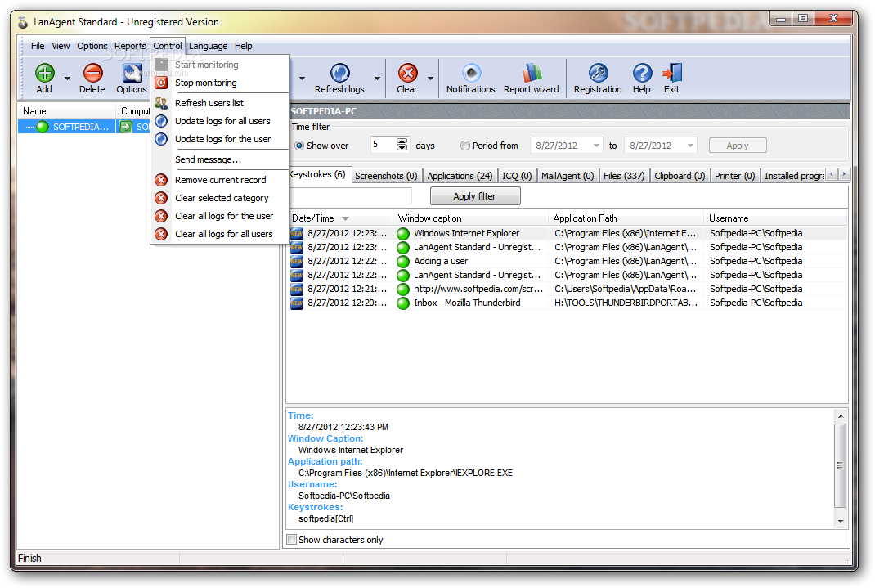Switch to the Clipboard (0) tab

click(x=680, y=176)
